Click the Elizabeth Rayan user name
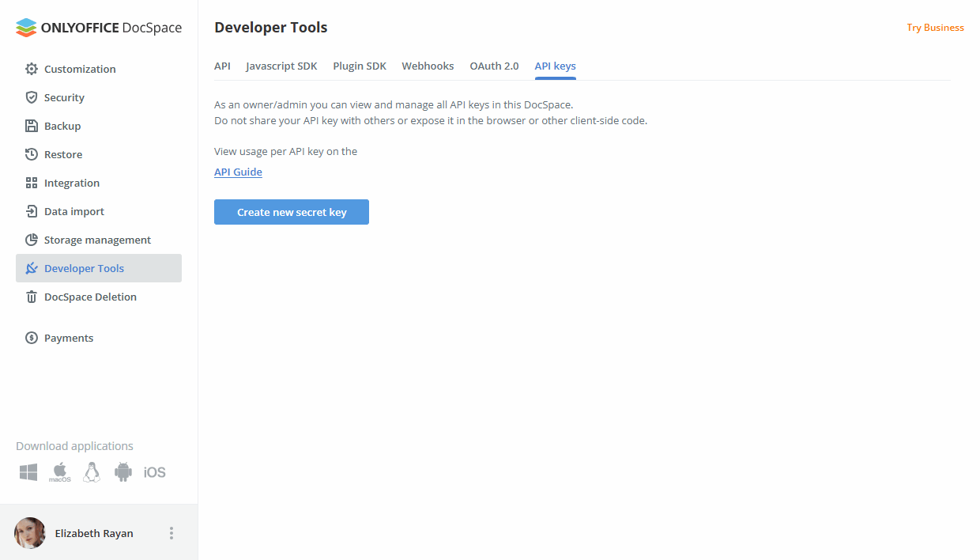980x560 pixels. click(94, 533)
